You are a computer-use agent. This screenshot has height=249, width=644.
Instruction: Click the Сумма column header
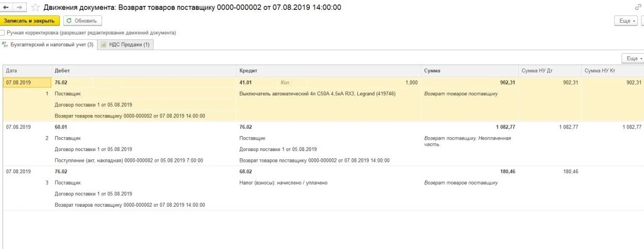tap(432, 71)
